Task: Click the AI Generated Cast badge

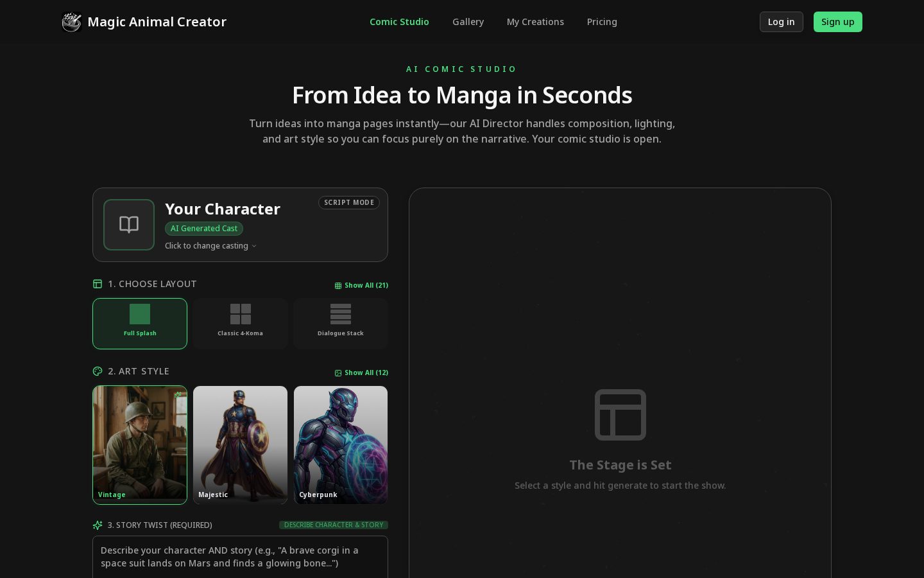Action: point(204,229)
